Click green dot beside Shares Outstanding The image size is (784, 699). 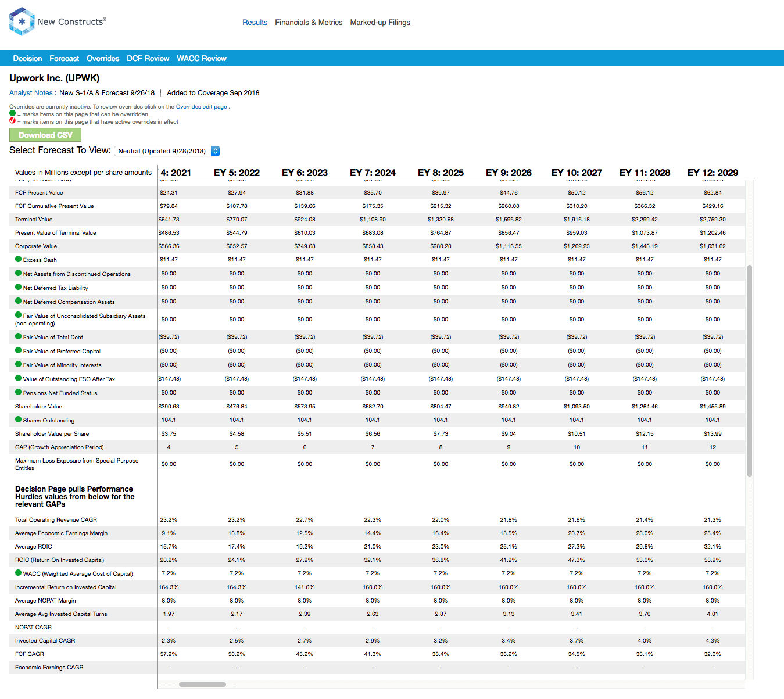(18, 420)
